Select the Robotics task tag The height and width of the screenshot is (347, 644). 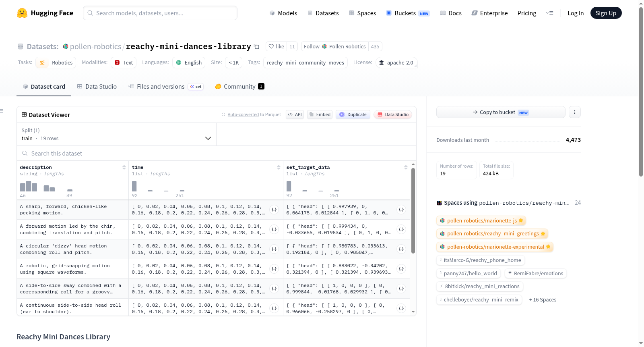56,62
